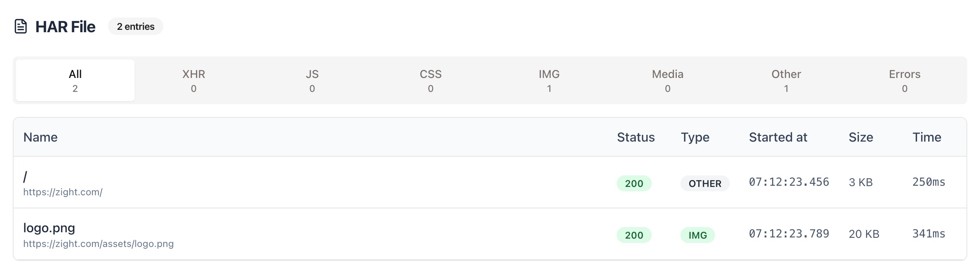Screen dimensions: 980x276
Task: Switch to the XHR filter tab
Action: click(194, 80)
